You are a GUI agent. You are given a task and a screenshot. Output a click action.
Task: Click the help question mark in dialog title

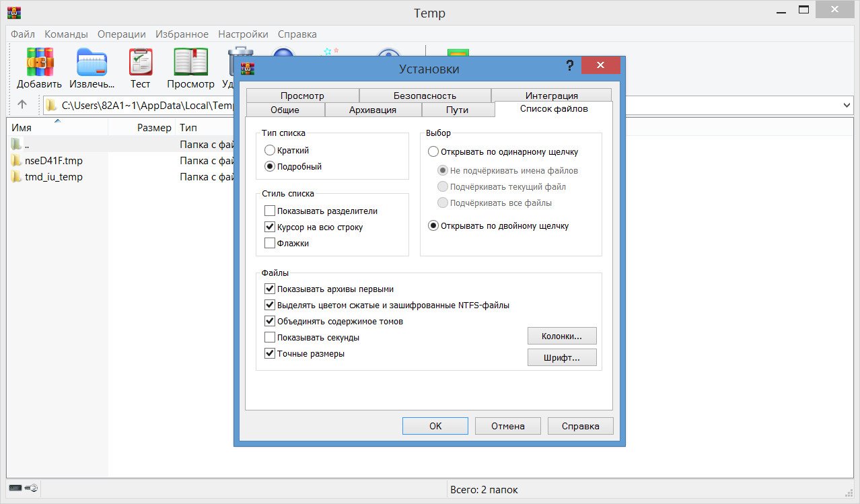coord(570,65)
